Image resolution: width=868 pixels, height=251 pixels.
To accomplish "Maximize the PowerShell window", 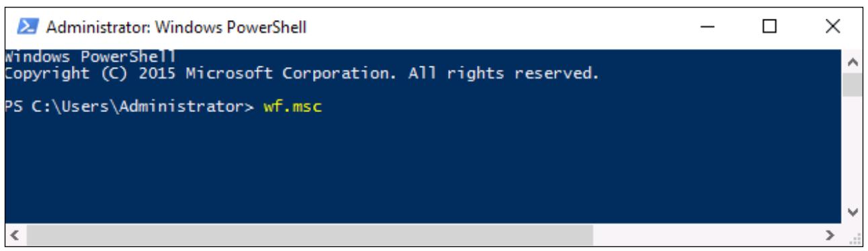I will pos(770,28).
